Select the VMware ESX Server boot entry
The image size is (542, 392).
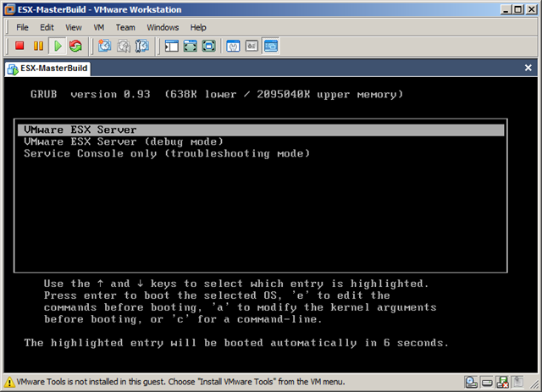pyautogui.click(x=261, y=130)
